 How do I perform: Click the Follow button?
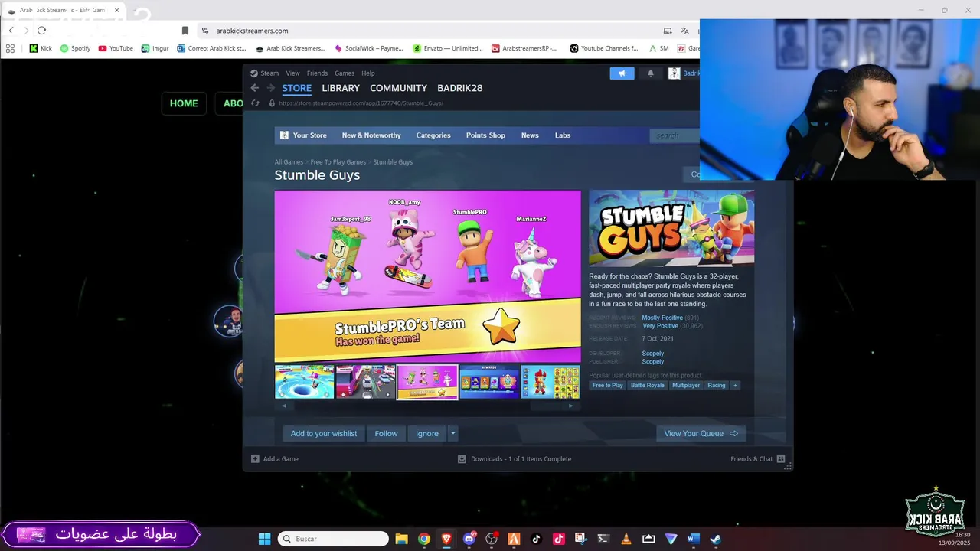(386, 433)
